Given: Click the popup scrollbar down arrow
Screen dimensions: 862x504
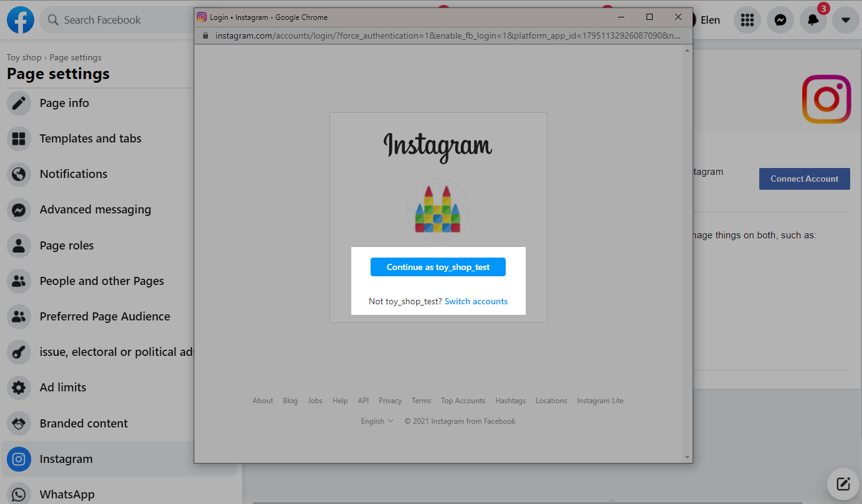Looking at the screenshot, I should click(688, 458).
